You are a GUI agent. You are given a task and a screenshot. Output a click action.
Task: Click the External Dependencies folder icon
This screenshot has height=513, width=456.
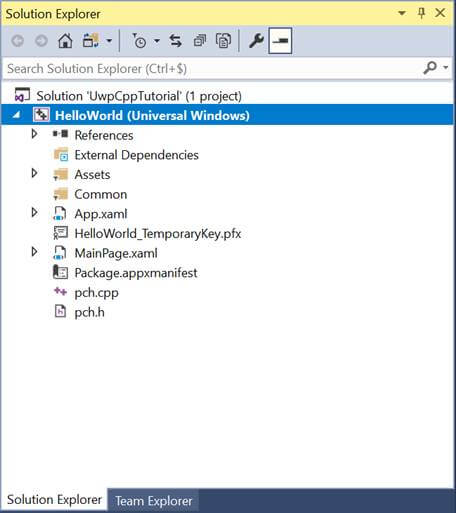[61, 155]
